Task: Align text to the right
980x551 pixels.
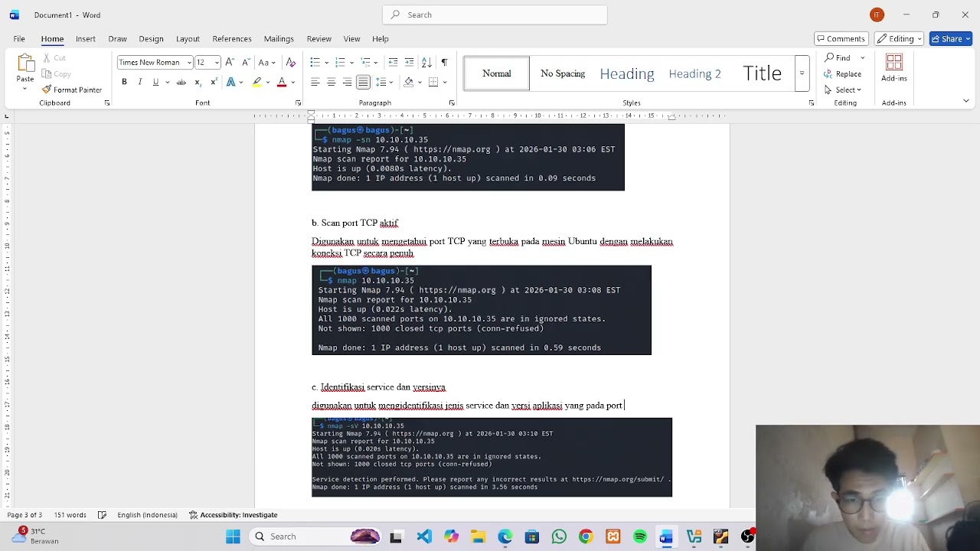Action: point(347,82)
